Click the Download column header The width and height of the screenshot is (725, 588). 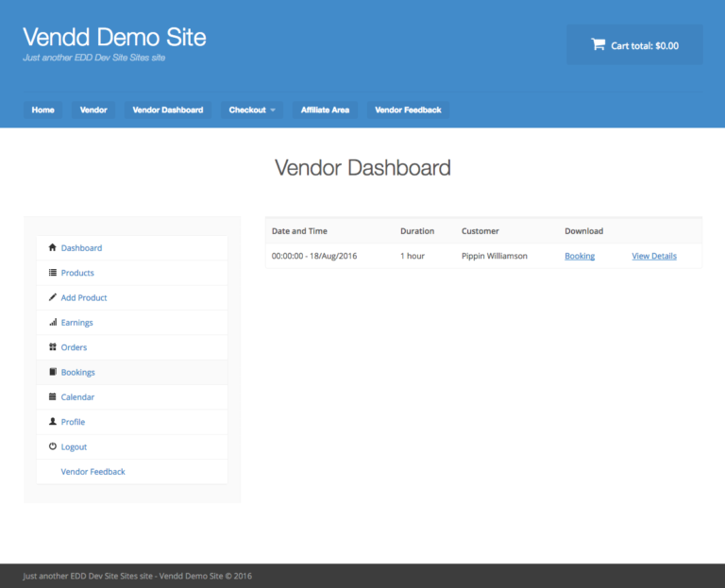(583, 231)
